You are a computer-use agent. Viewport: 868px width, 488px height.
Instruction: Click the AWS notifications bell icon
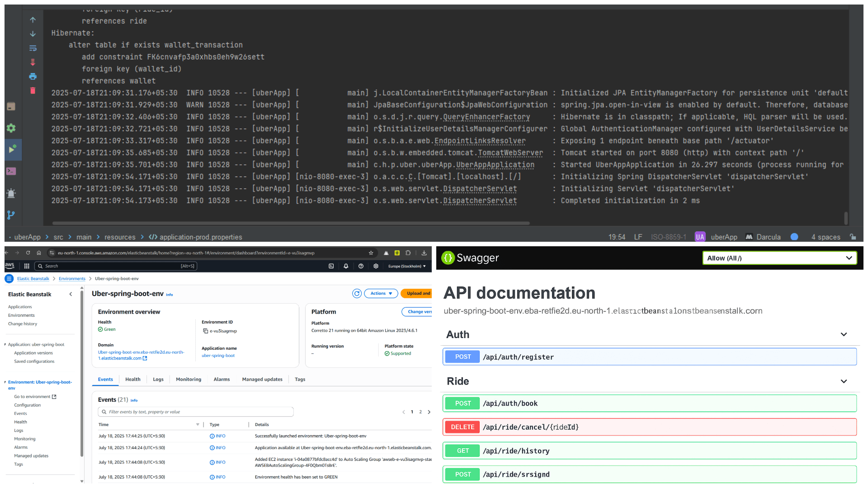346,266
